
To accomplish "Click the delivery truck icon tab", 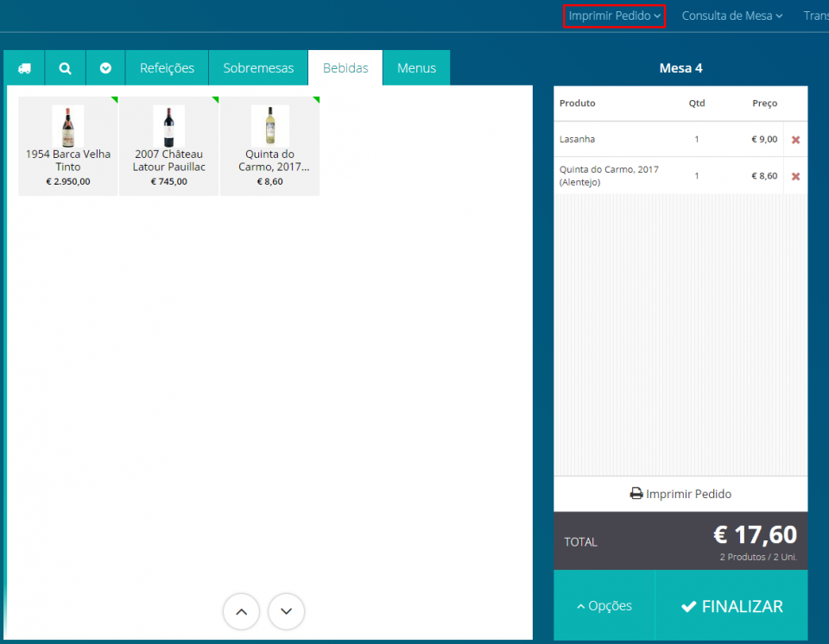I will [24, 68].
